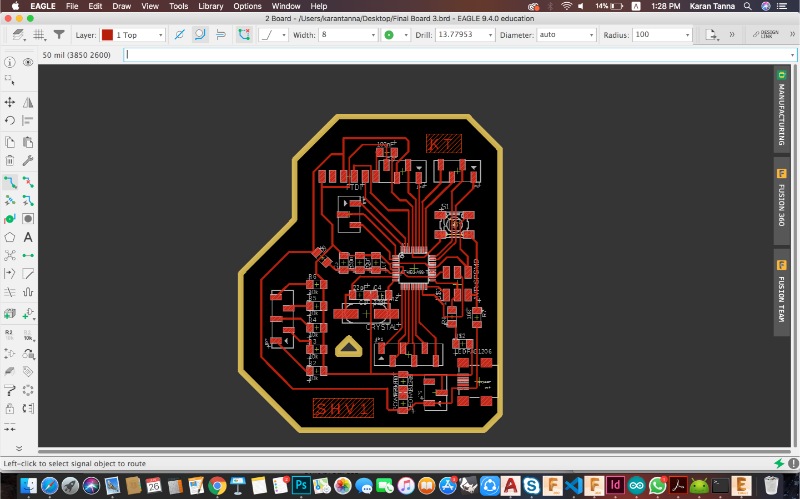
Task: Toggle ignore obstacles routing mode
Action: 180,35
